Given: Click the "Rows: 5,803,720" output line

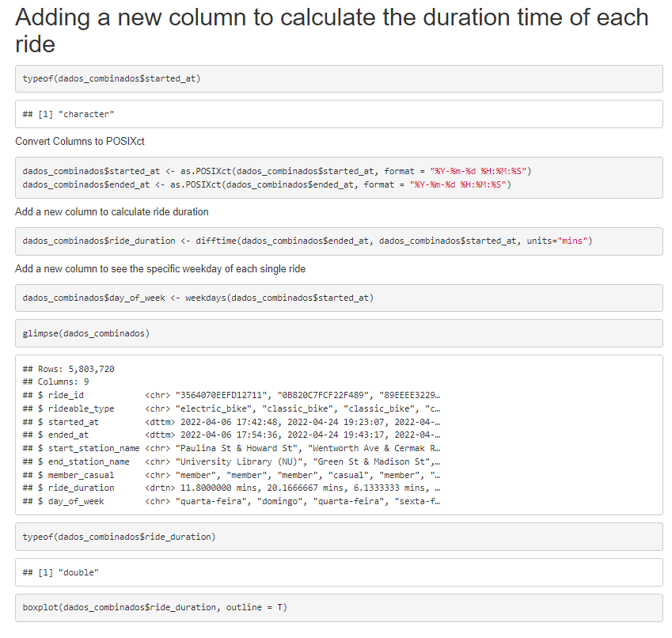Looking at the screenshot, I should (69, 369).
